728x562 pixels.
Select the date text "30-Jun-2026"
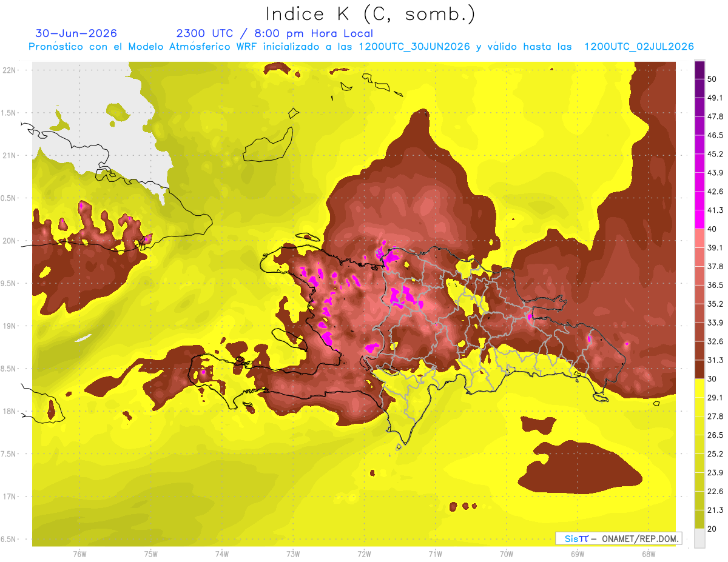76,33
